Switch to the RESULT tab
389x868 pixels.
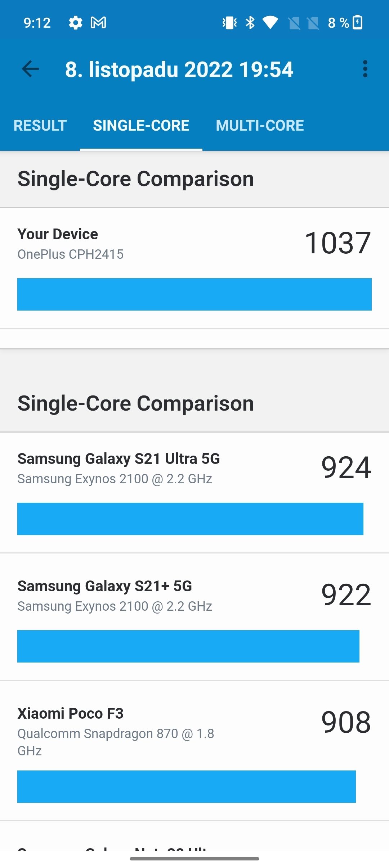[x=40, y=125]
